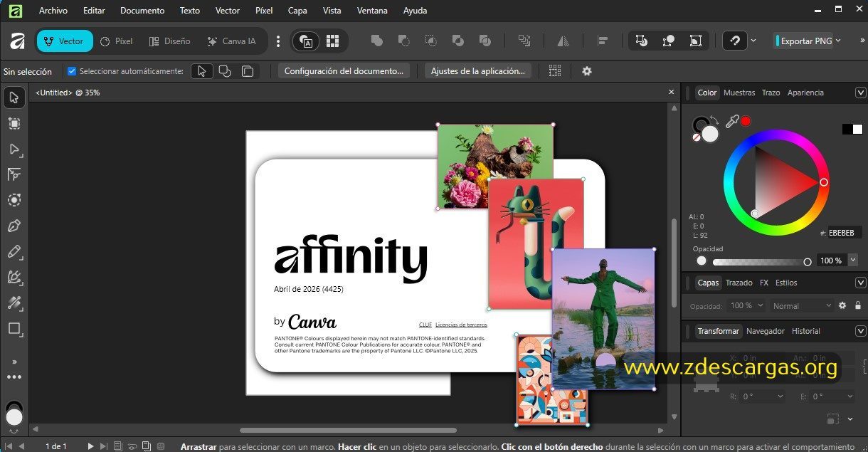Click the boolean Divide operation icon
Image resolution: width=868 pixels, height=452 pixels.
485,41
